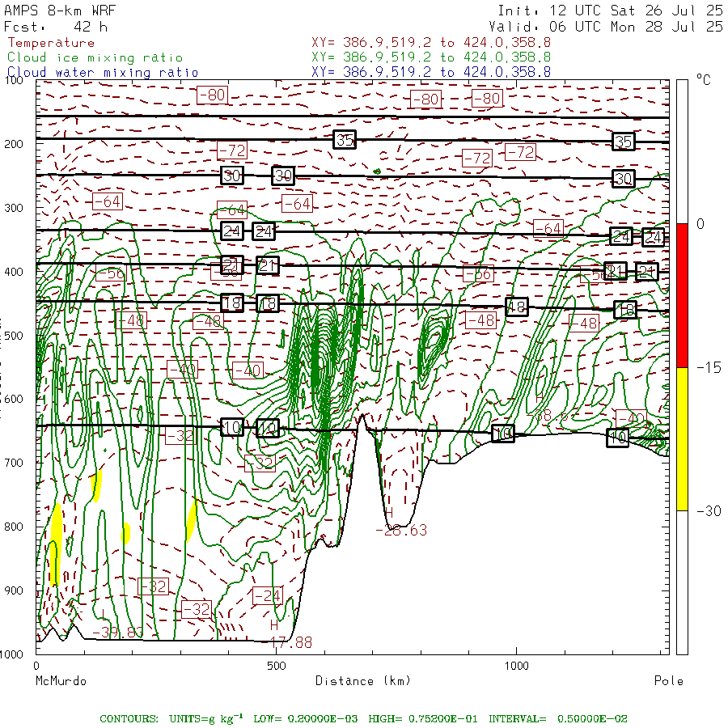Viewport: 728px width, 728px height.
Task: Click the blue XY coordinates line
Action: 431,72
